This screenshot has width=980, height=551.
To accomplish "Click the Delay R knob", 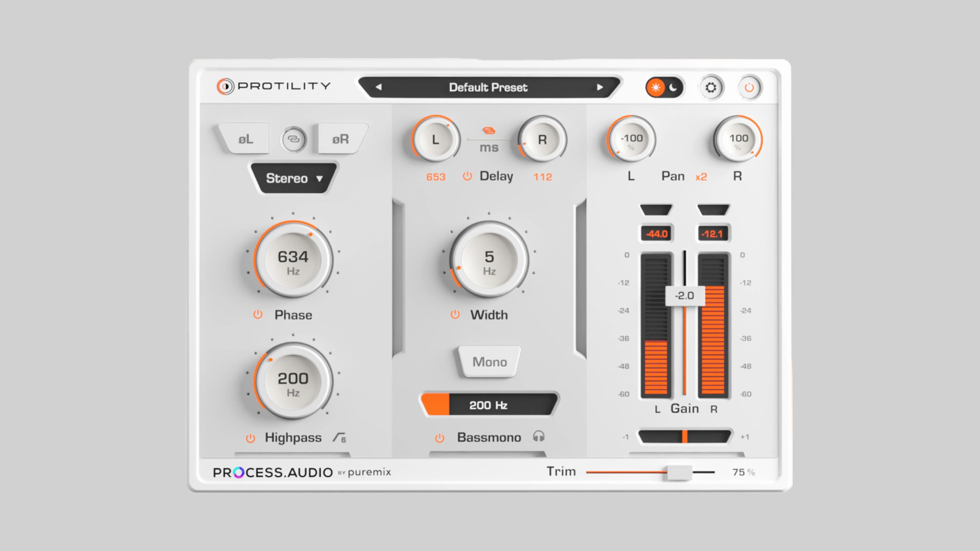I will (542, 139).
